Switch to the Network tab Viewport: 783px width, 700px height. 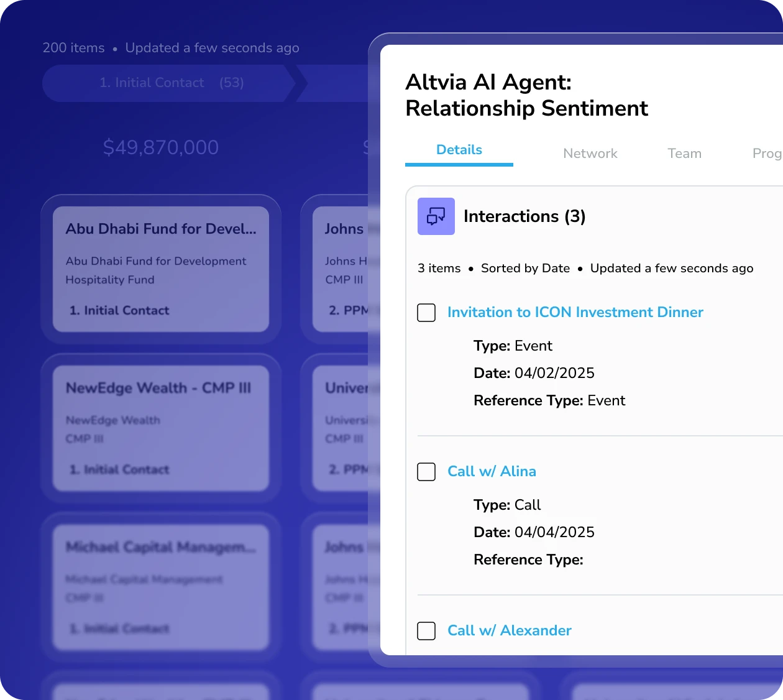(x=590, y=154)
